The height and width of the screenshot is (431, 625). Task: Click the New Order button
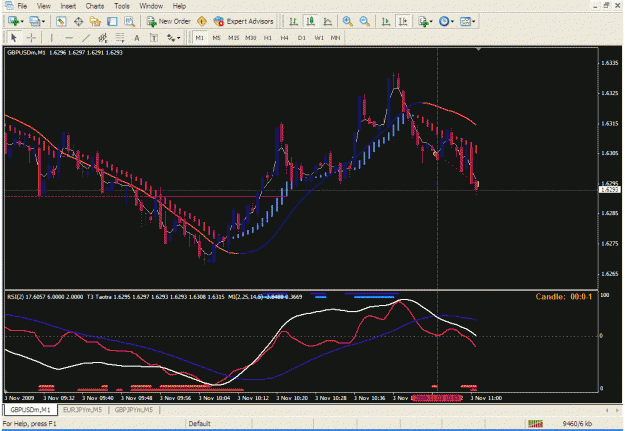coord(168,22)
